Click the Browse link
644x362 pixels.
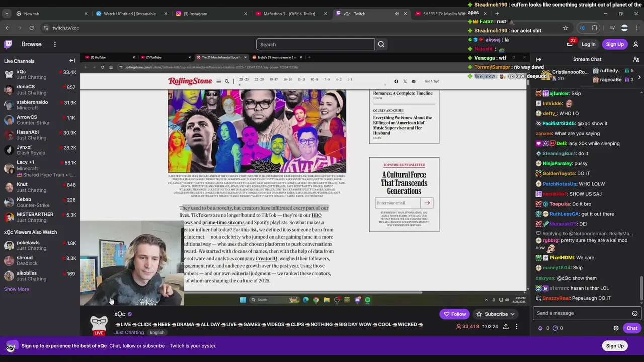point(31,44)
